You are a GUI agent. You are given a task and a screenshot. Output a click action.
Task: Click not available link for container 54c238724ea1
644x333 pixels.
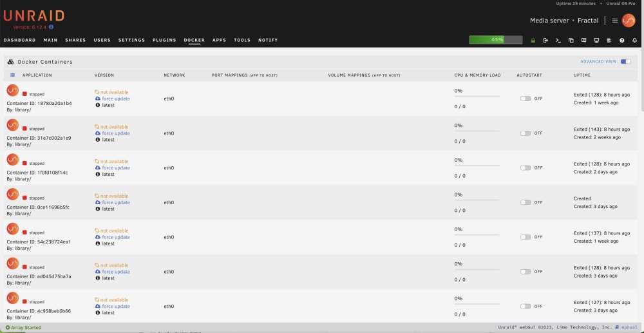click(114, 231)
